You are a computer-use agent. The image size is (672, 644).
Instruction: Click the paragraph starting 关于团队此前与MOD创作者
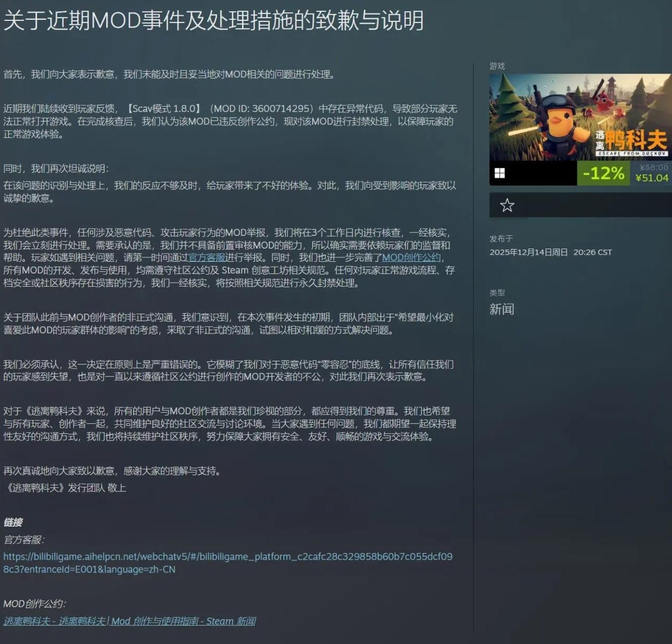coord(228,324)
